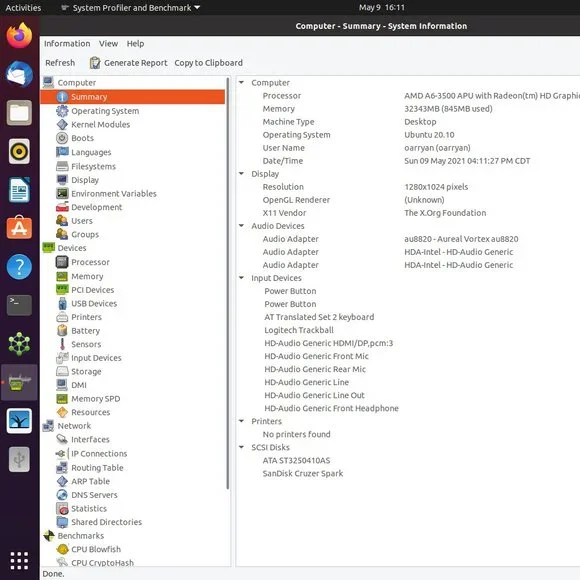The height and width of the screenshot is (580, 580).
Task: Select the Boots icon in sidebar
Action: point(62,138)
